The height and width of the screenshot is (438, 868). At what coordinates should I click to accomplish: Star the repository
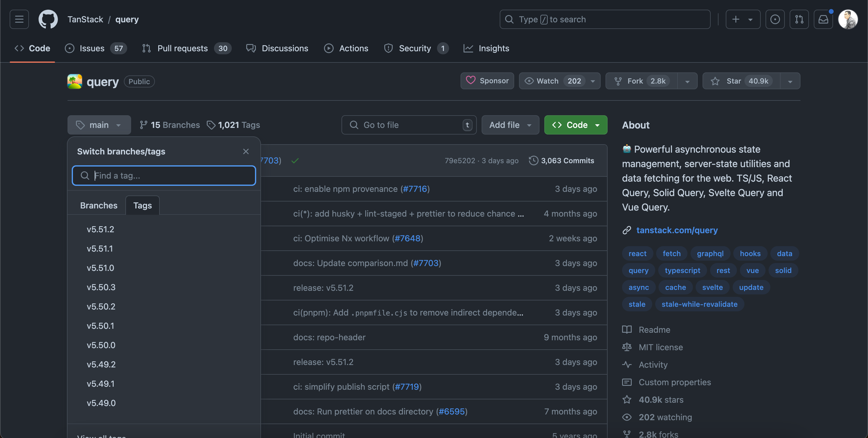(741, 81)
